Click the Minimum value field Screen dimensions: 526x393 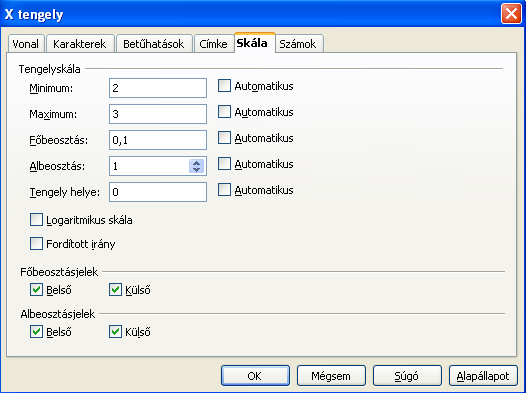click(x=158, y=88)
